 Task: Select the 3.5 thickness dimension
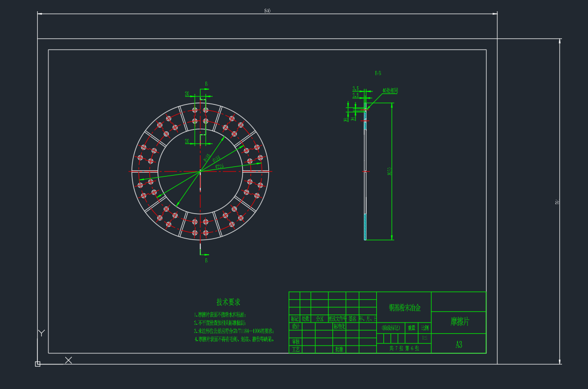tap(355, 89)
